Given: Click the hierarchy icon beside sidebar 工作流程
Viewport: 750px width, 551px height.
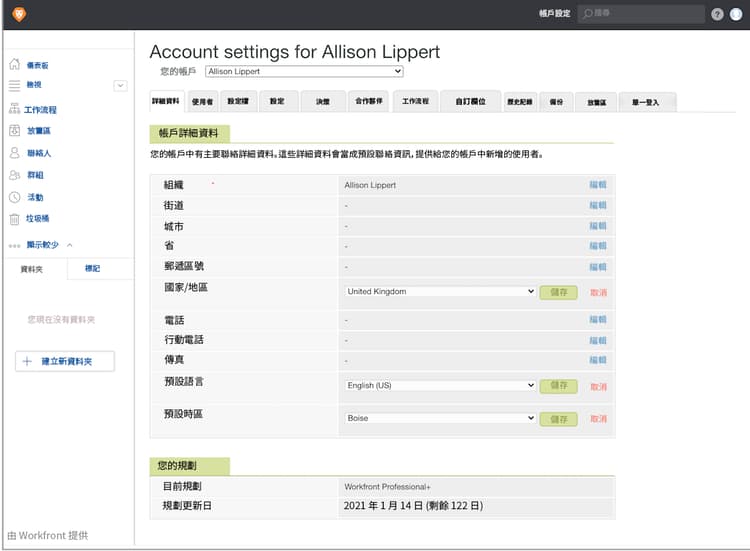Looking at the screenshot, I should click(x=15, y=109).
